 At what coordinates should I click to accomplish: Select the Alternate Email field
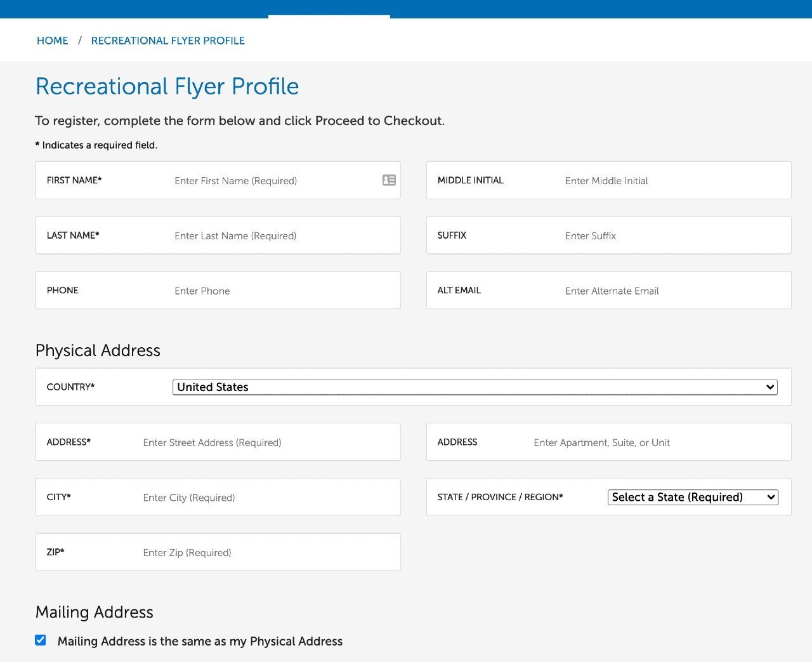(x=672, y=291)
